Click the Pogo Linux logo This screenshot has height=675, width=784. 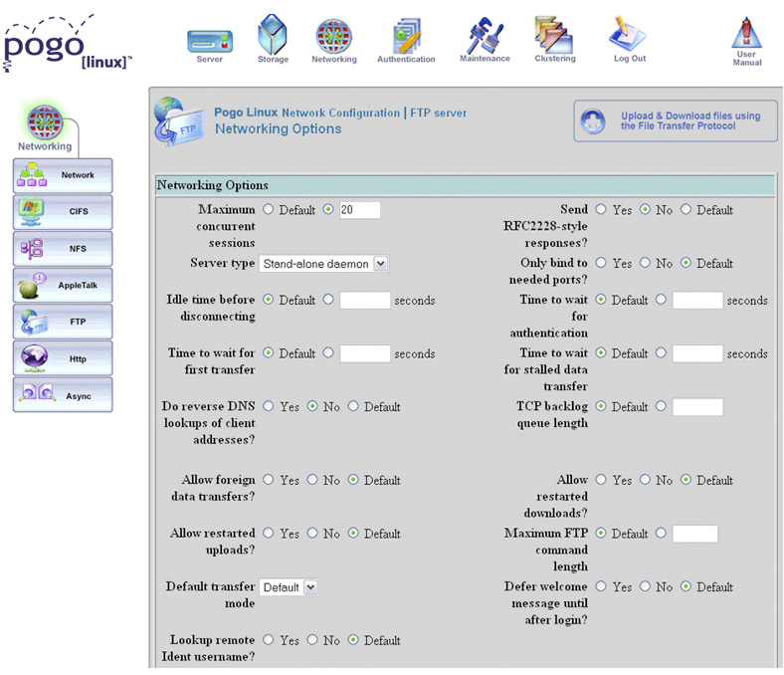pos(66,45)
